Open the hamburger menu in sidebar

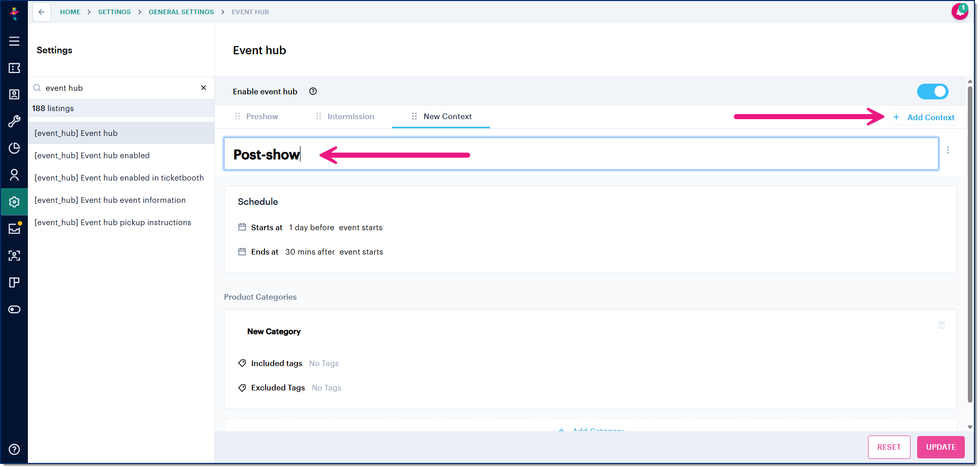[14, 41]
